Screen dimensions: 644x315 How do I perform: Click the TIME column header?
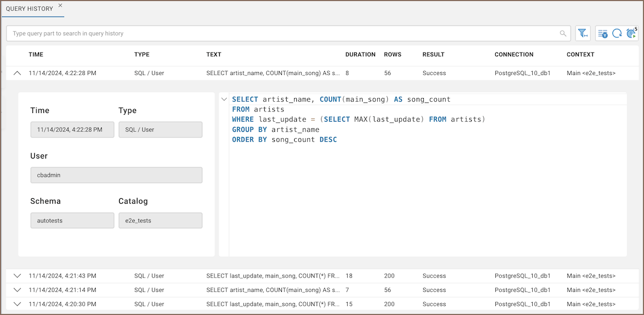point(36,55)
